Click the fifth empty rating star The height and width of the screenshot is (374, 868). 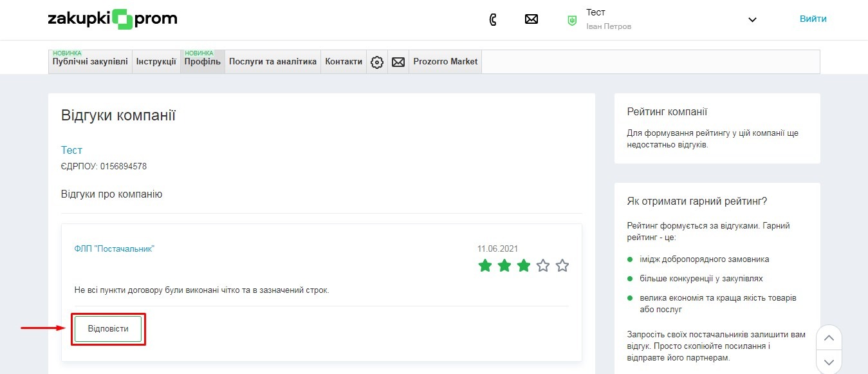pyautogui.click(x=562, y=265)
